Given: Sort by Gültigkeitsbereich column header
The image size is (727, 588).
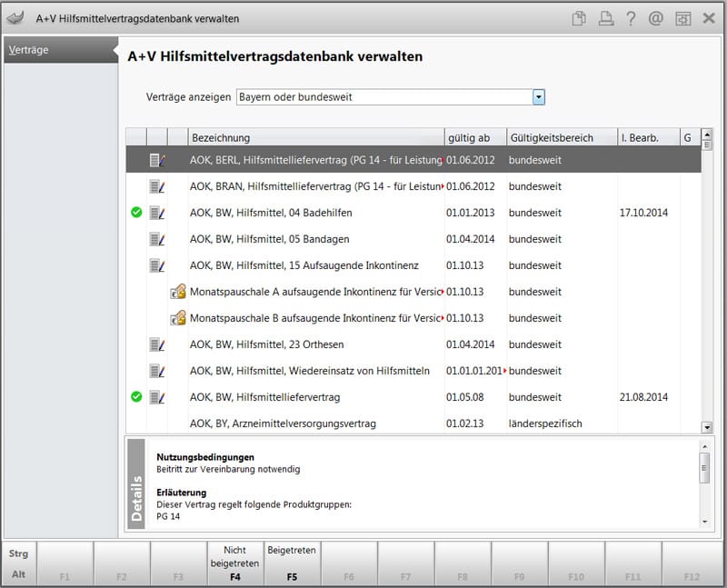Looking at the screenshot, I should 562,137.
